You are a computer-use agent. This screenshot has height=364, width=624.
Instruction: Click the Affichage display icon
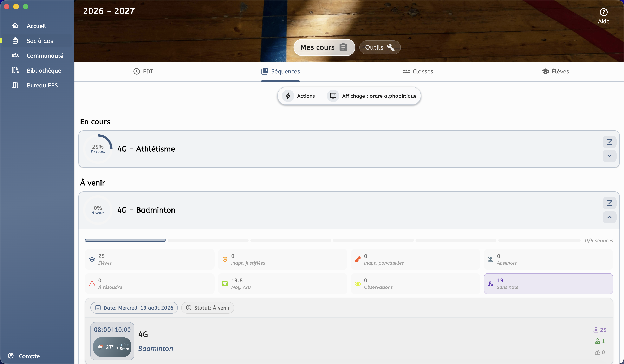333,96
